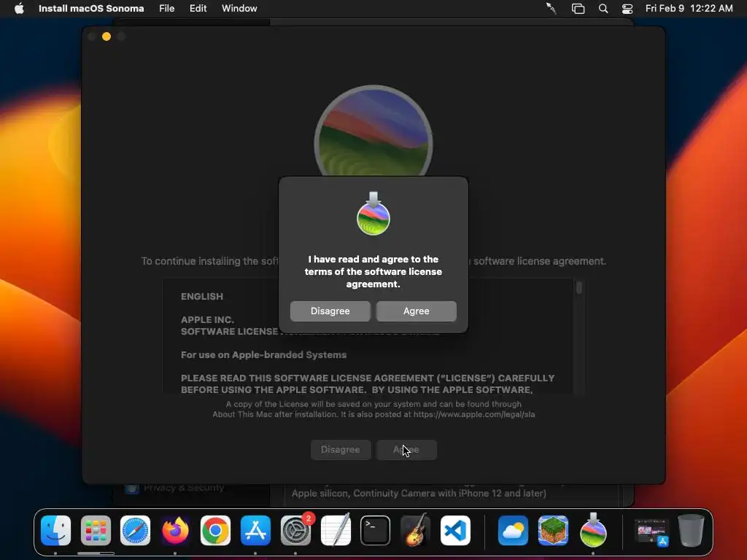Click the dimmed Agree button below the license

coord(406,449)
